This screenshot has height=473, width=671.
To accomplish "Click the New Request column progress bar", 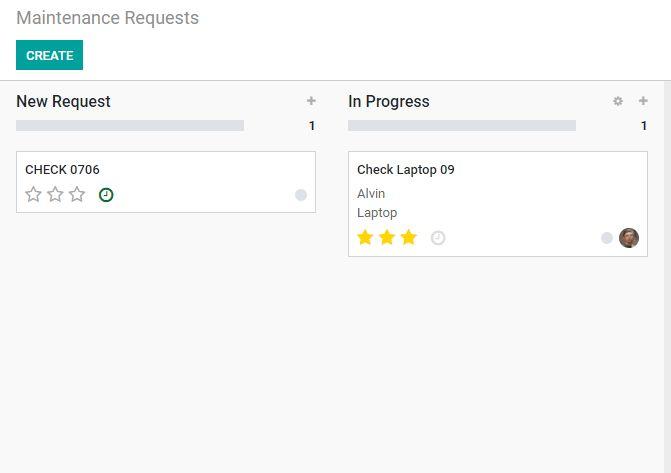I will [x=130, y=126].
